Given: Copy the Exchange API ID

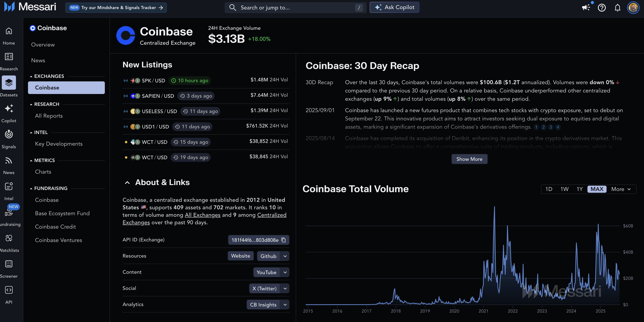Looking at the screenshot, I should coord(284,240).
